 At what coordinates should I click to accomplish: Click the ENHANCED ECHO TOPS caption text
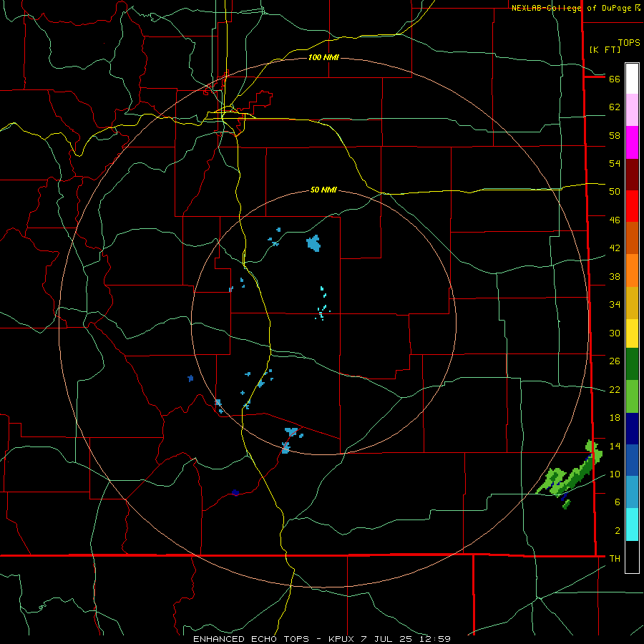click(251, 639)
